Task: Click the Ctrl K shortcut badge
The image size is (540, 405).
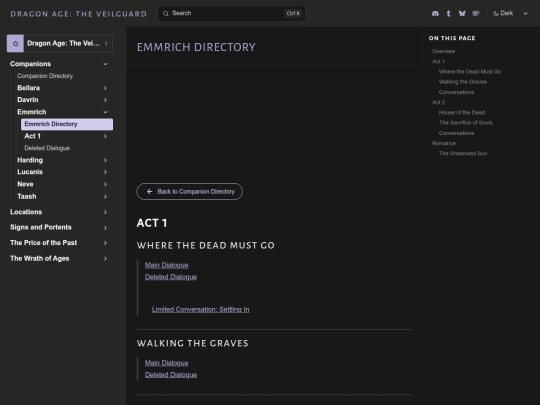Action: click(x=293, y=13)
